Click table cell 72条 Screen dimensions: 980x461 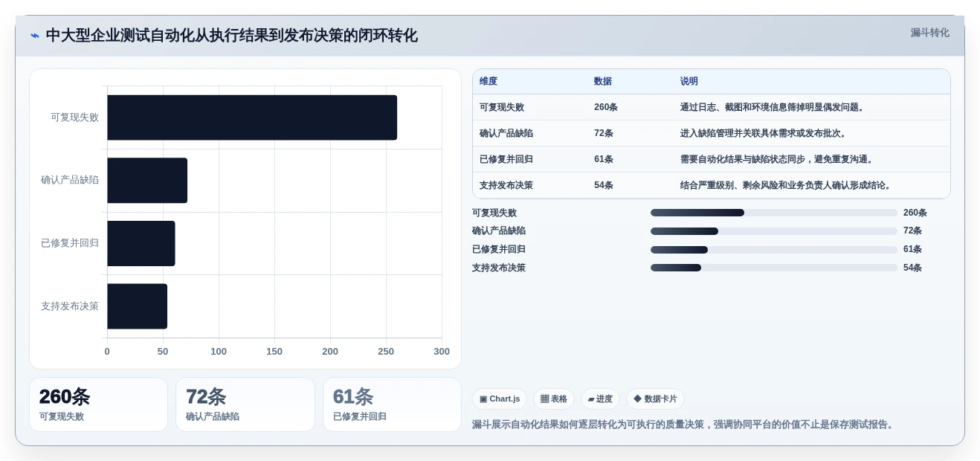604,133
